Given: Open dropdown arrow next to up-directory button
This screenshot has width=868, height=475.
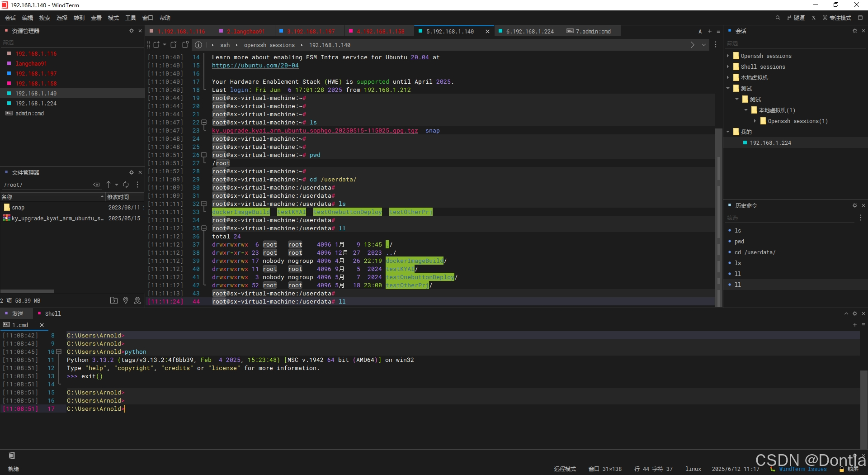Looking at the screenshot, I should click(117, 185).
